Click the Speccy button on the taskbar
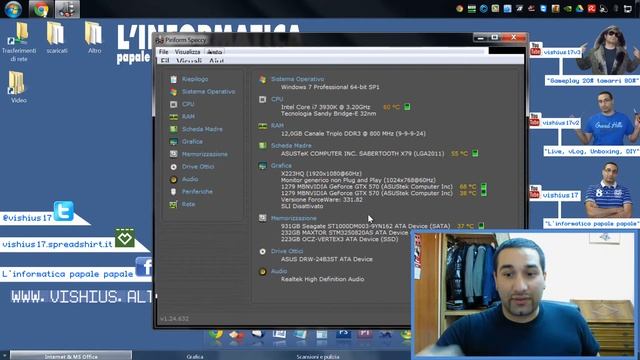 click(67, 9)
